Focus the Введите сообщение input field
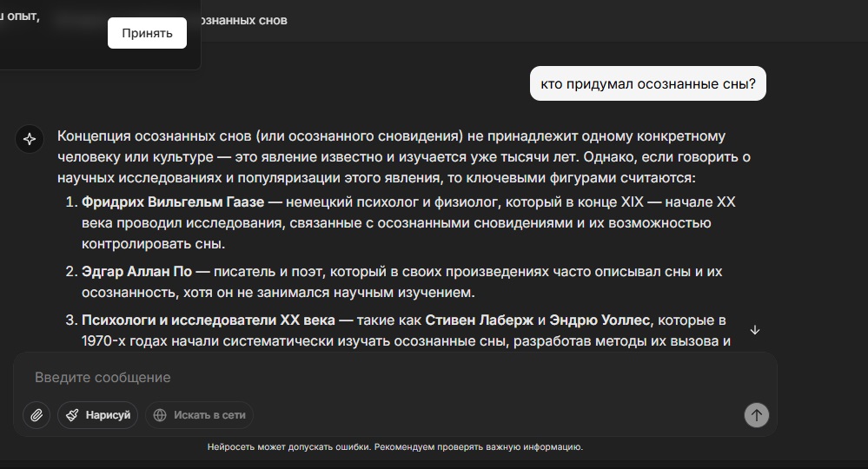 pos(348,378)
